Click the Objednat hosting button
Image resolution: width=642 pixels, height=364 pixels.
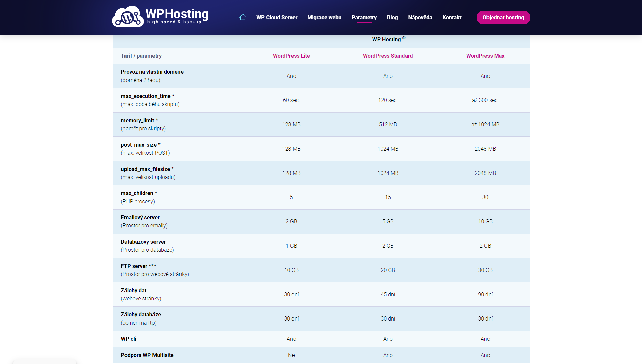[503, 18]
